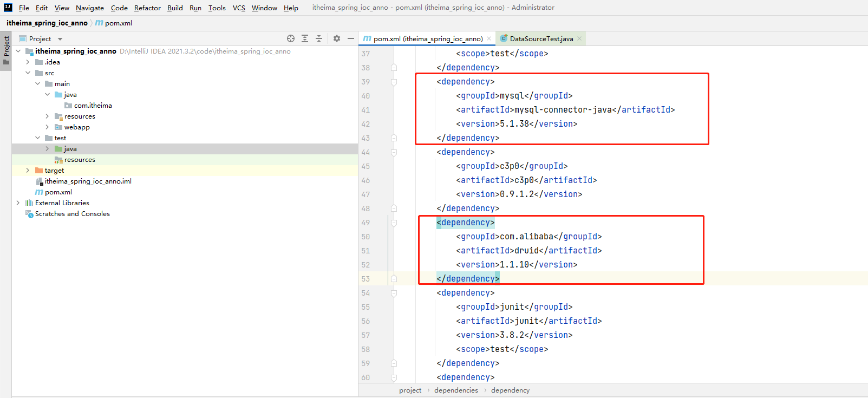Click 'project' in editor breadcrumb
868x398 pixels.
[x=410, y=390]
